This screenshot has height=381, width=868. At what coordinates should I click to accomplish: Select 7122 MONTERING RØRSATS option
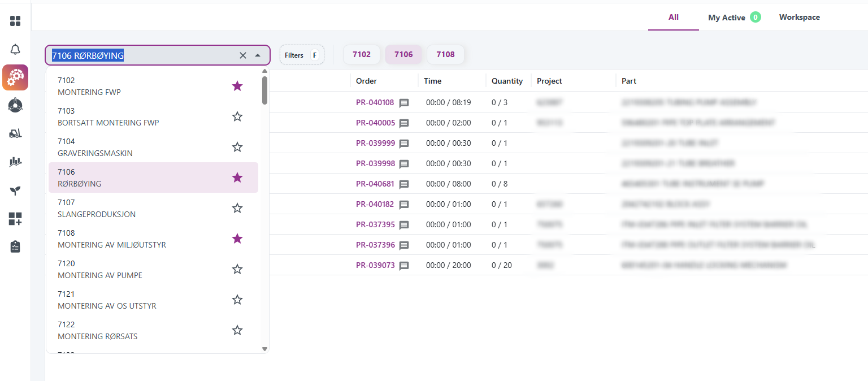153,330
